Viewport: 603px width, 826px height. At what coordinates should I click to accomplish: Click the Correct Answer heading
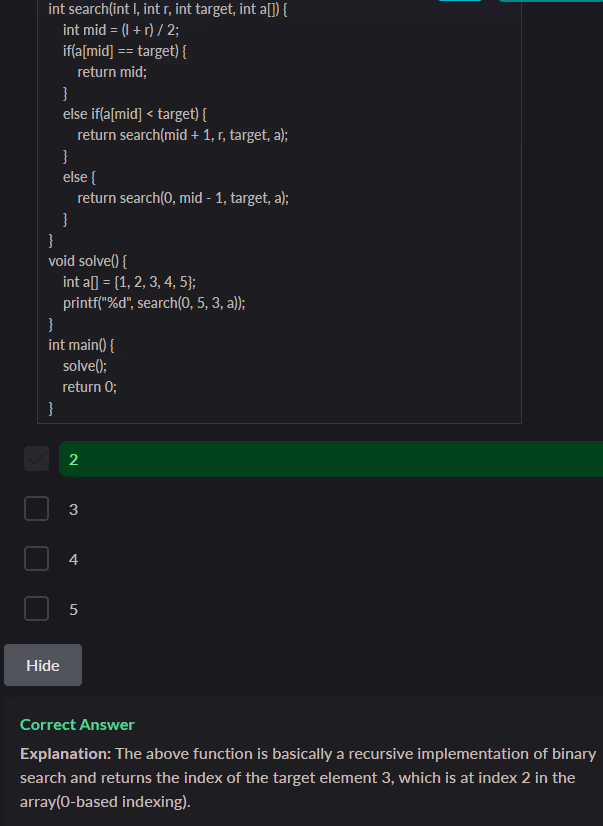[77, 724]
